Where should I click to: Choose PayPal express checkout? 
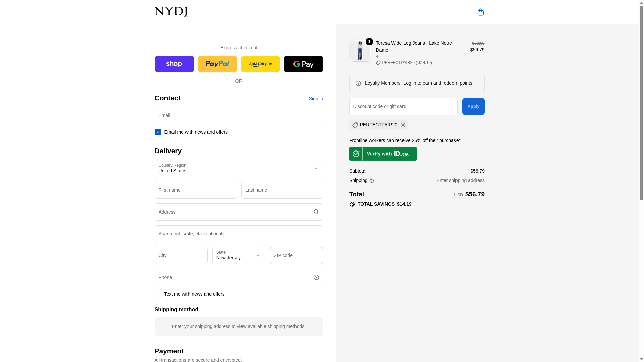click(217, 64)
